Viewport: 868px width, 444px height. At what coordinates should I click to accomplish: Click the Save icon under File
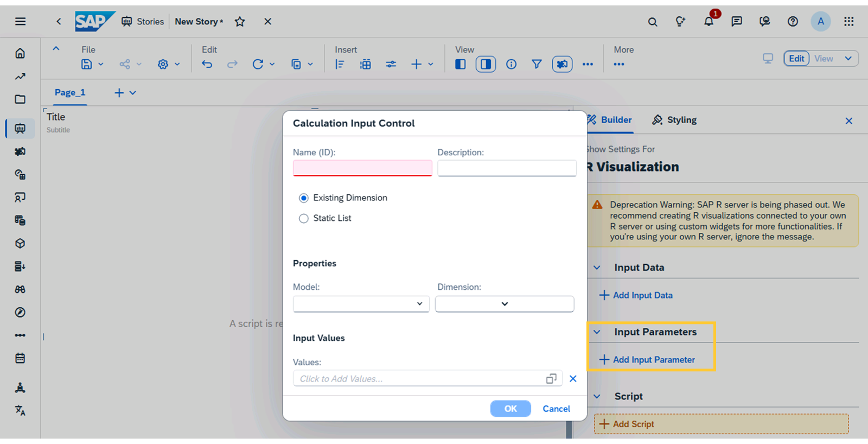[86, 64]
